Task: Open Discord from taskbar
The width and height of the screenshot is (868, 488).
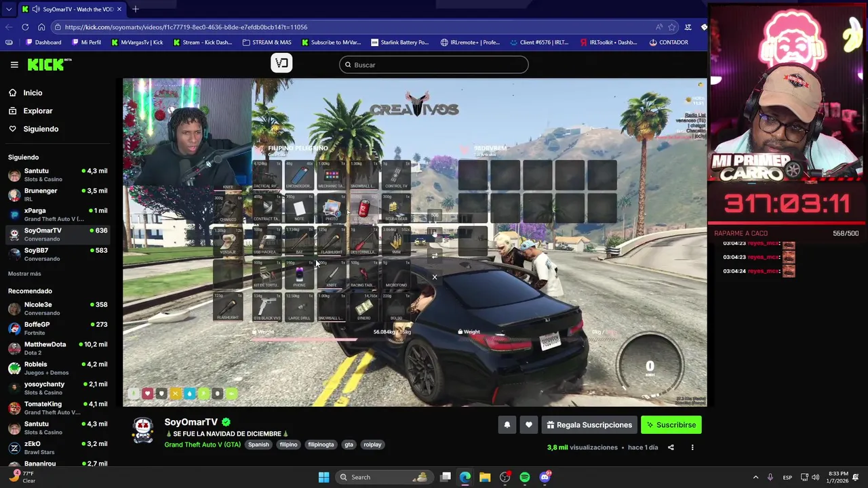Action: 545,477
